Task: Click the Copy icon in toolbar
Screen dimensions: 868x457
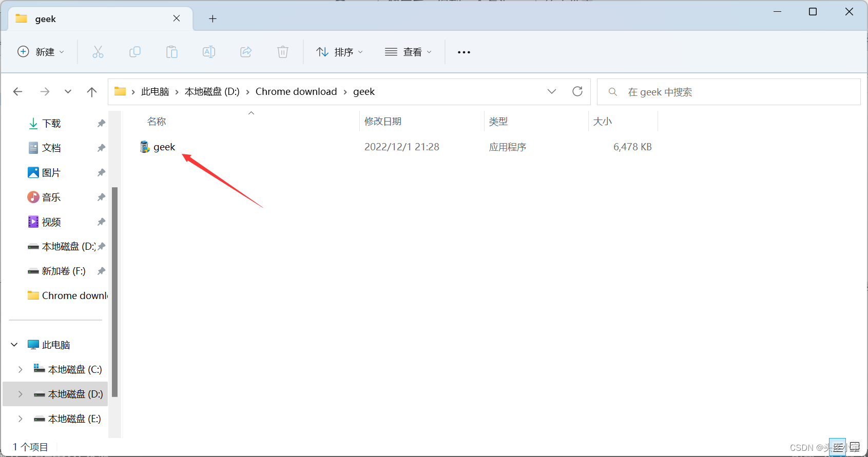Action: click(135, 52)
